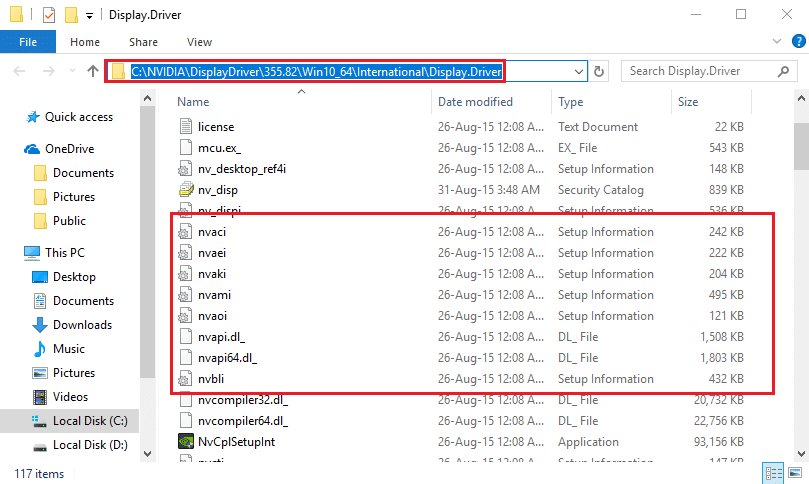
Task: Open the address bar history dropdown
Action: 579,72
